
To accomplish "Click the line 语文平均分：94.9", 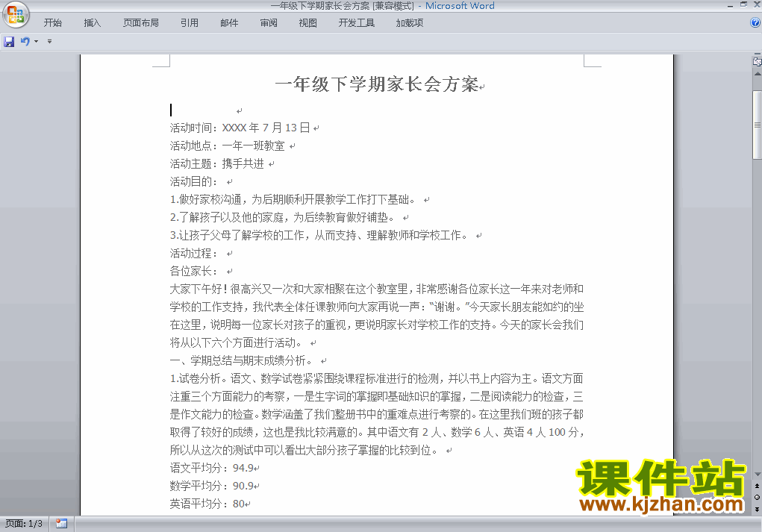I will click(x=212, y=469).
